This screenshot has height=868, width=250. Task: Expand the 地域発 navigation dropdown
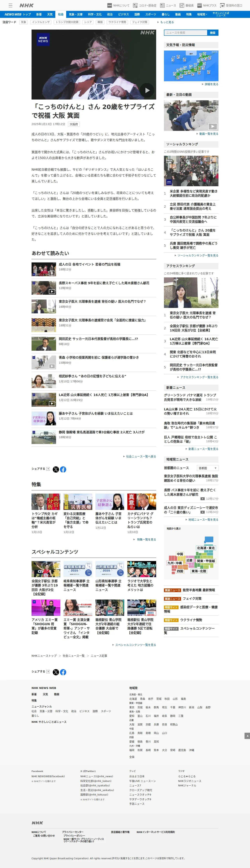click(202, 15)
